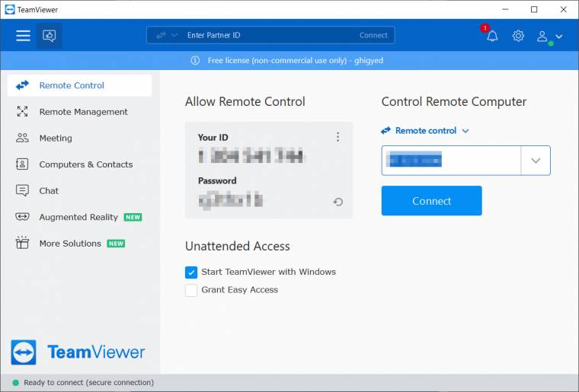
Task: Click the Remote Management expand-arrows icon
Action: pos(22,111)
